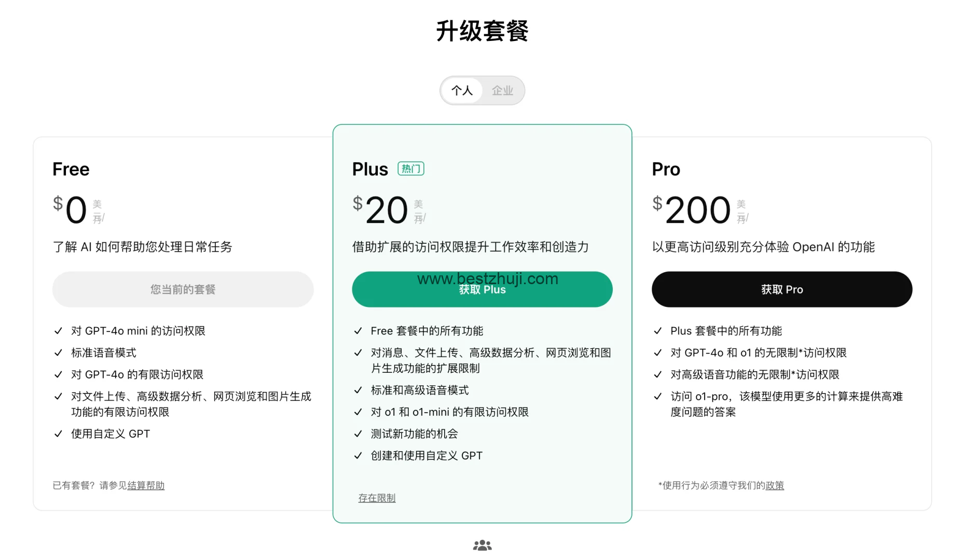Click the 升级套餐 page title
This screenshot has width=975, height=560.
coord(482,31)
